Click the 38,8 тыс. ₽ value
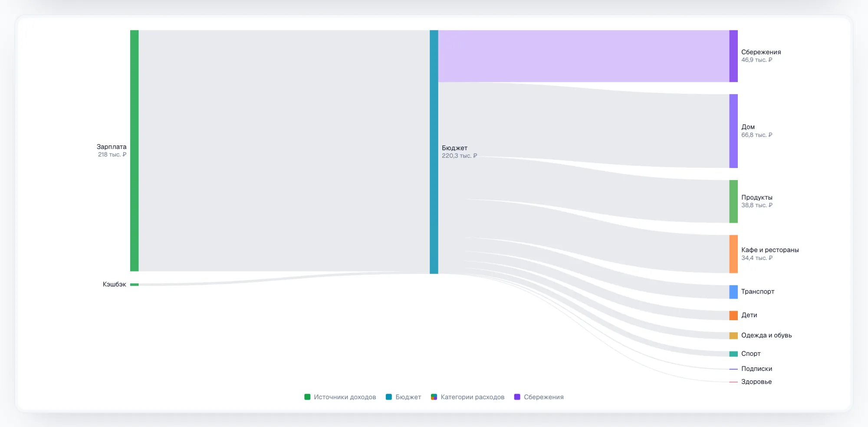Screen dimensions: 868x427 click(x=757, y=205)
